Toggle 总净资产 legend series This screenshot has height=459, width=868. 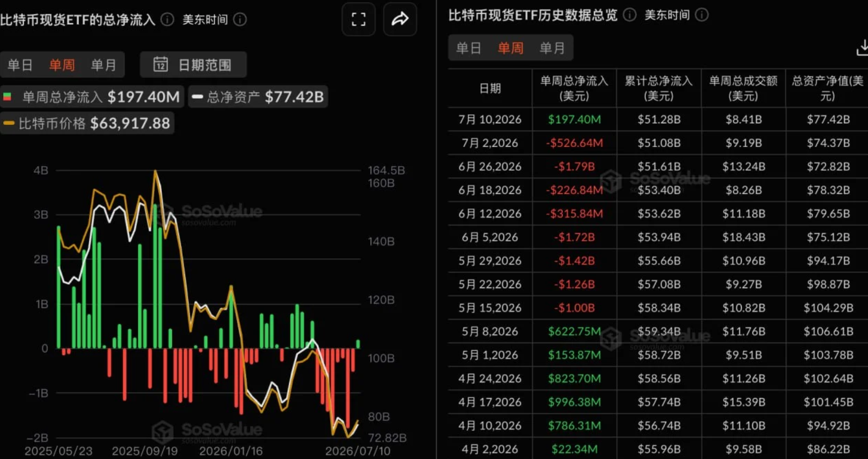258,97
